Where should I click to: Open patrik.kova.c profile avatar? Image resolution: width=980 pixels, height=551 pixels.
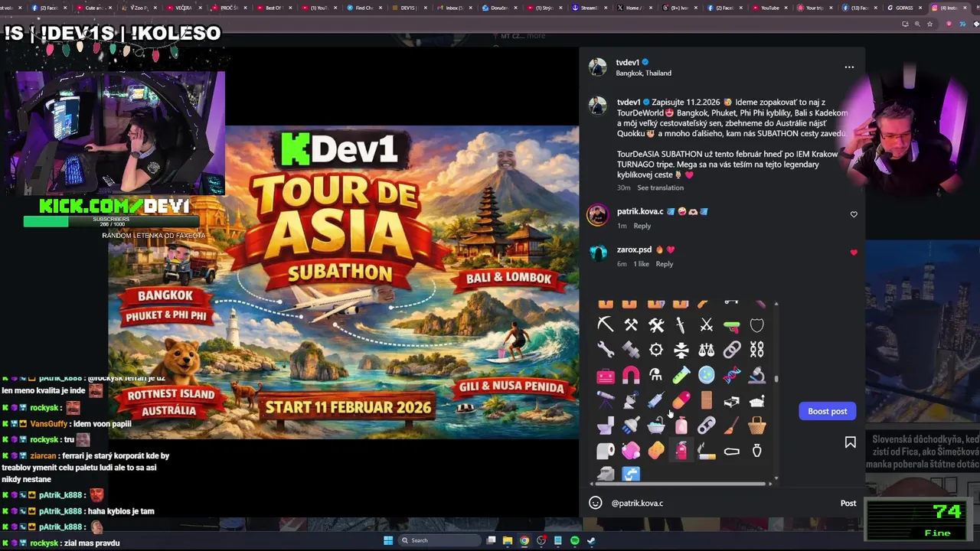pos(597,215)
